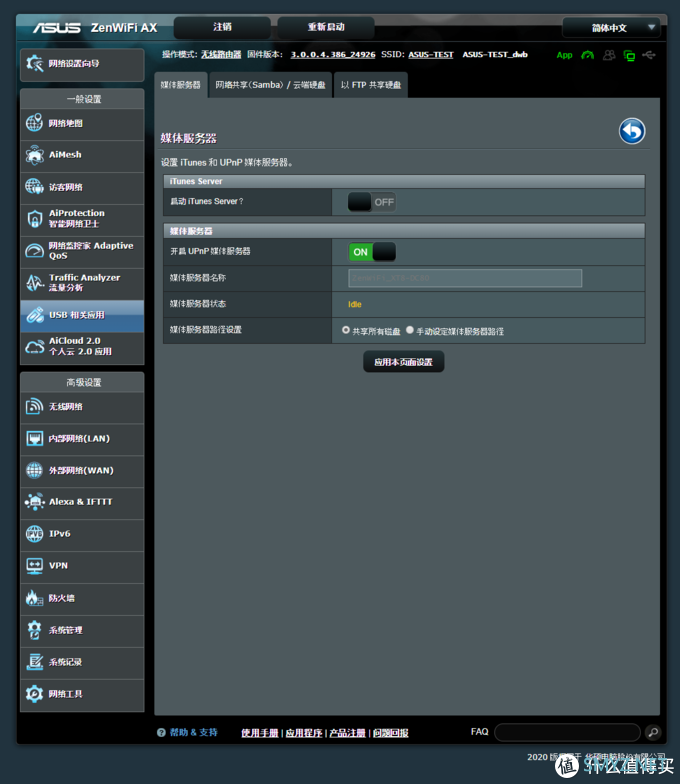Click the help & support question icon

(x=161, y=732)
